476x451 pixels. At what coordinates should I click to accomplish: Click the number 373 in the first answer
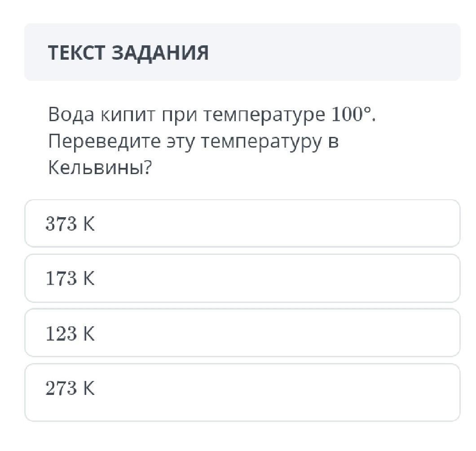[x=62, y=223]
